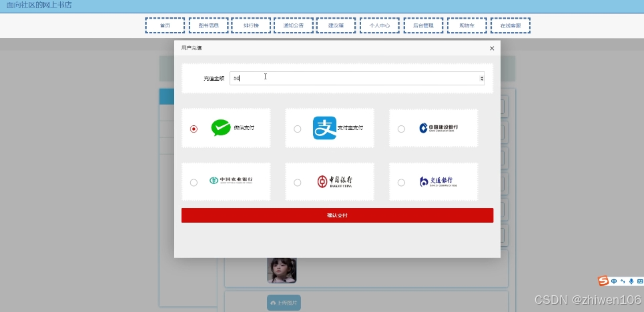This screenshot has width=644, height=312.
Task: Click the Alipay blue logo
Action: (x=324, y=128)
